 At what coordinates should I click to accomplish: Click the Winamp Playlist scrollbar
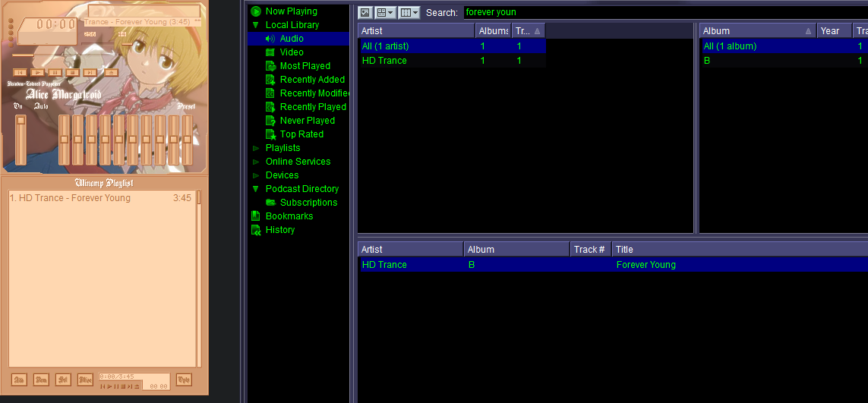(x=199, y=279)
